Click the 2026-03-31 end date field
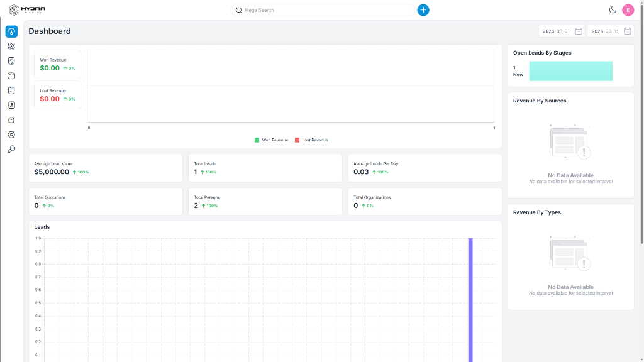The image size is (644, 362). 610,31
